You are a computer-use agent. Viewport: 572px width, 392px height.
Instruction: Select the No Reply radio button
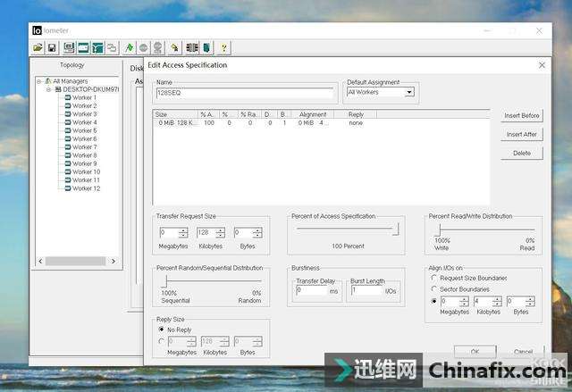click(x=161, y=329)
